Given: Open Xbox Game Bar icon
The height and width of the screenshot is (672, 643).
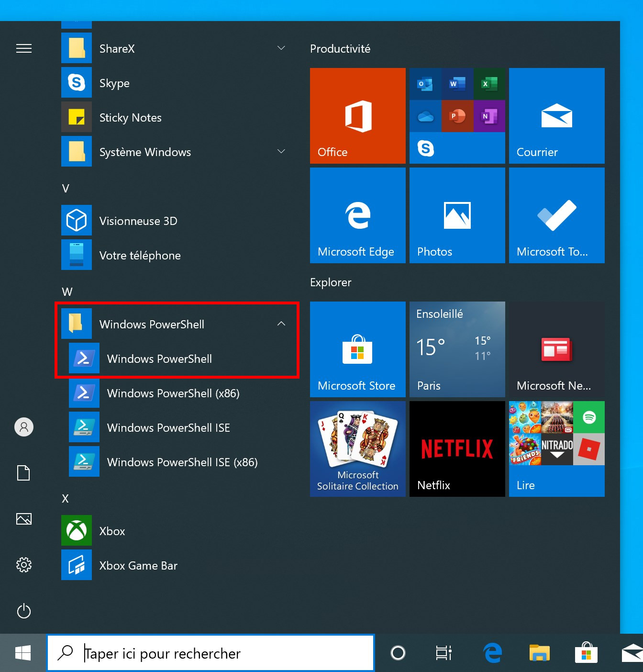Looking at the screenshot, I should pyautogui.click(x=77, y=565).
